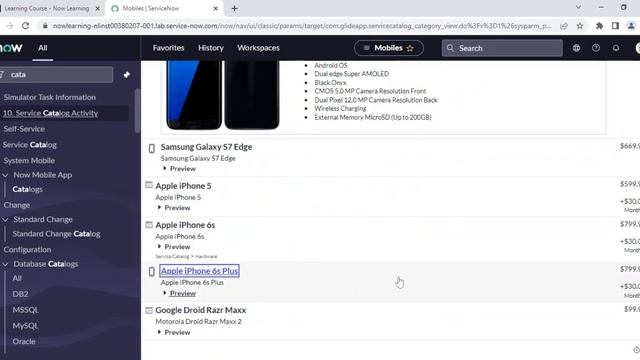The width and height of the screenshot is (640, 360).
Task: Click the Samsung Galaxy S7 Edge phone icon
Action: 151,149
